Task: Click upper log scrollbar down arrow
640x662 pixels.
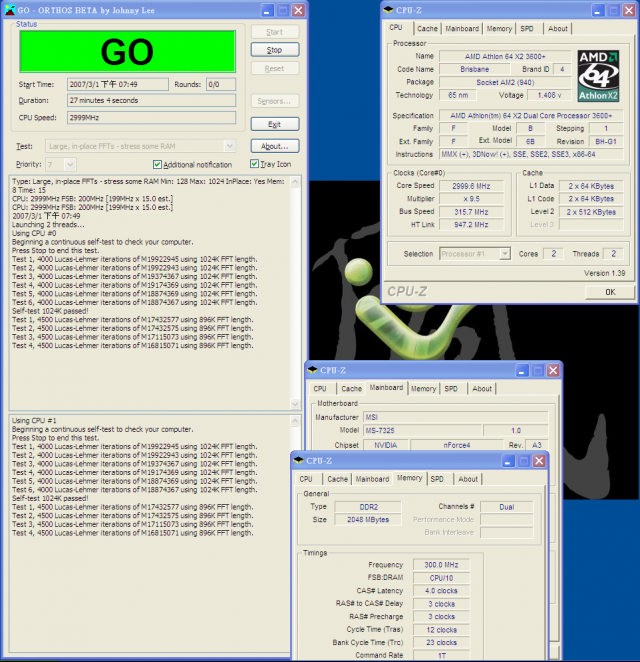Action: tap(295, 404)
